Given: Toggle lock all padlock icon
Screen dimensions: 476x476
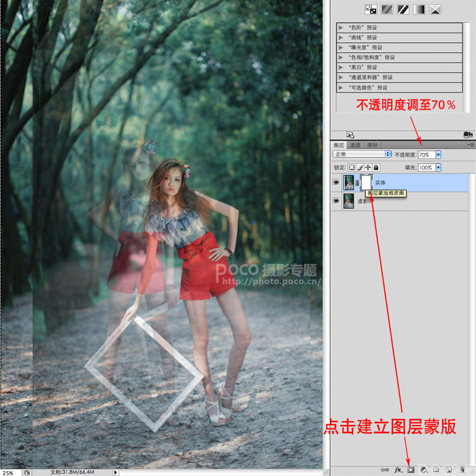Looking at the screenshot, I should [x=376, y=167].
